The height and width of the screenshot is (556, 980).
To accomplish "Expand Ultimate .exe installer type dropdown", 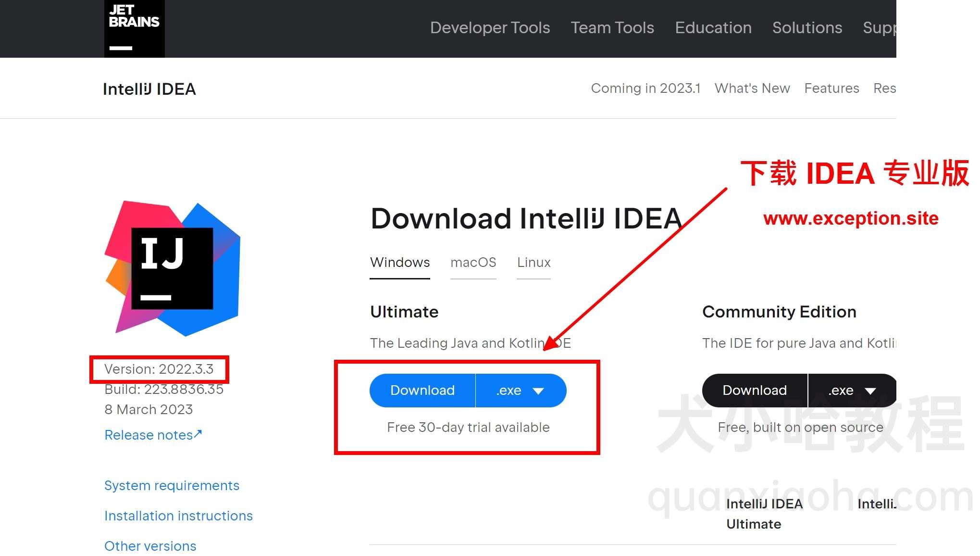I will tap(521, 391).
